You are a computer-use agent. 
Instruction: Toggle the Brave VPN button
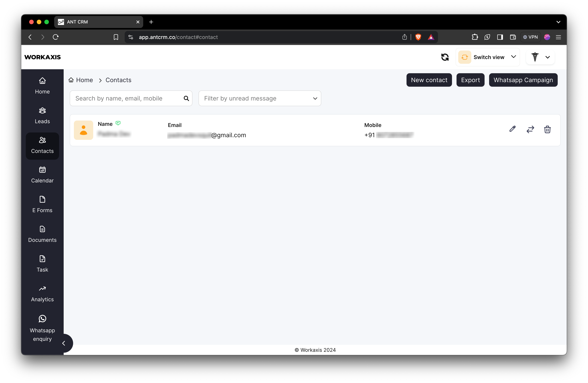(530, 37)
